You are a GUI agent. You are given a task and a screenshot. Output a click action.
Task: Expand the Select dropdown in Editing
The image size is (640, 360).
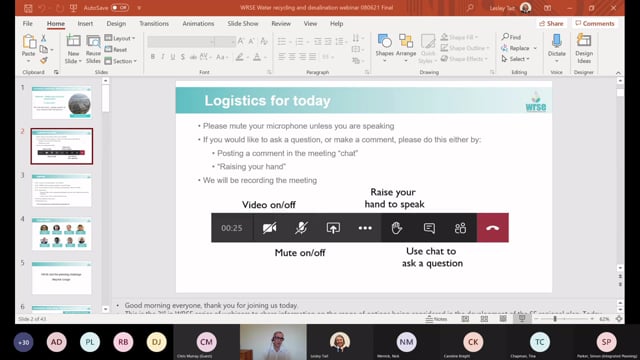click(x=516, y=59)
